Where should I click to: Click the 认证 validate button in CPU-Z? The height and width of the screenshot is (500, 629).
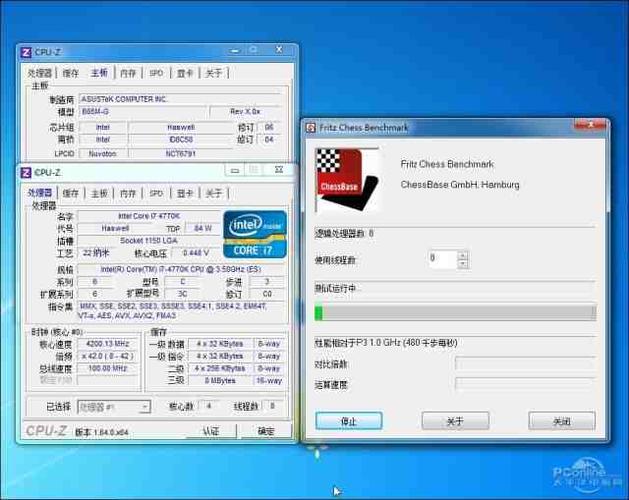pyautogui.click(x=211, y=431)
